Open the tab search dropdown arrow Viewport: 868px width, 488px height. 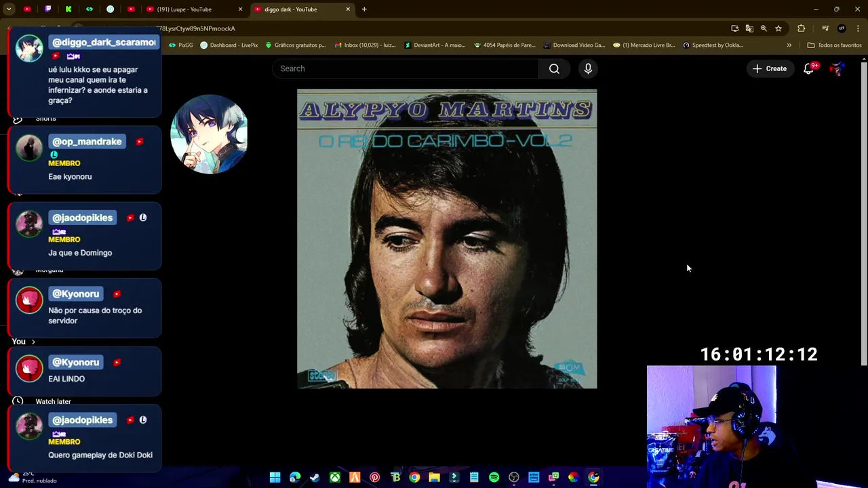pos(9,9)
